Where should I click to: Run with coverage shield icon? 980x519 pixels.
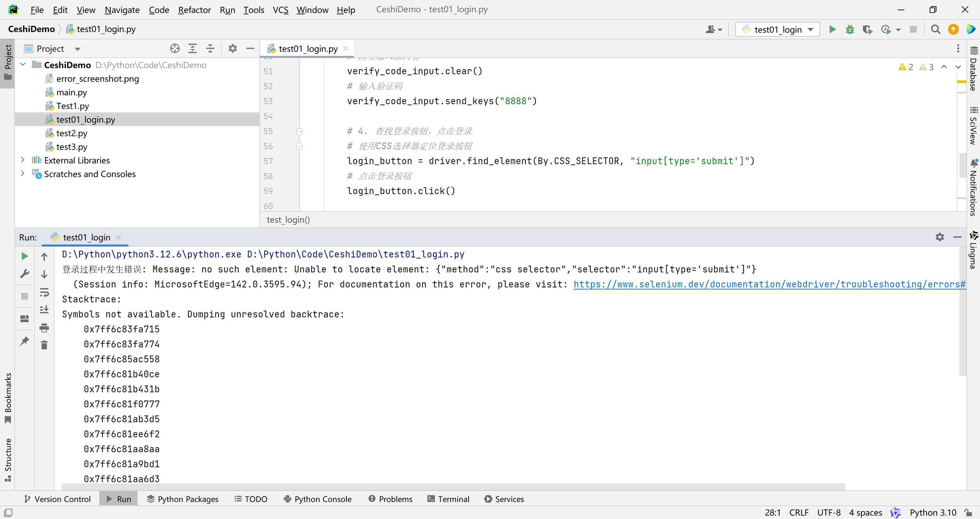[x=867, y=29]
